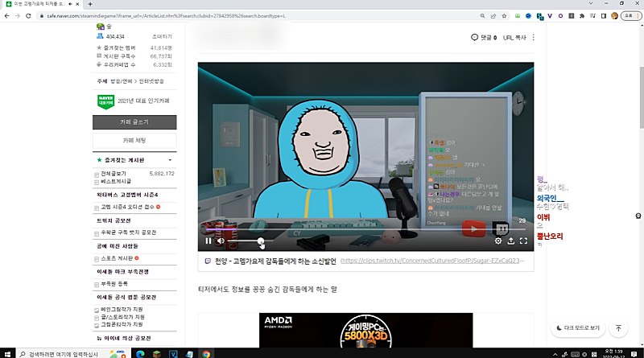Jump to page top arrow button
644x358 pixels.
pyautogui.click(x=618, y=328)
